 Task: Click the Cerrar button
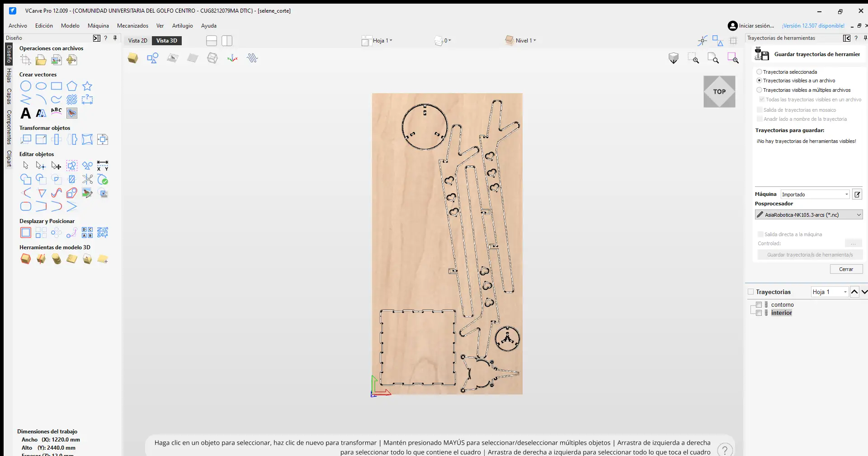point(846,269)
